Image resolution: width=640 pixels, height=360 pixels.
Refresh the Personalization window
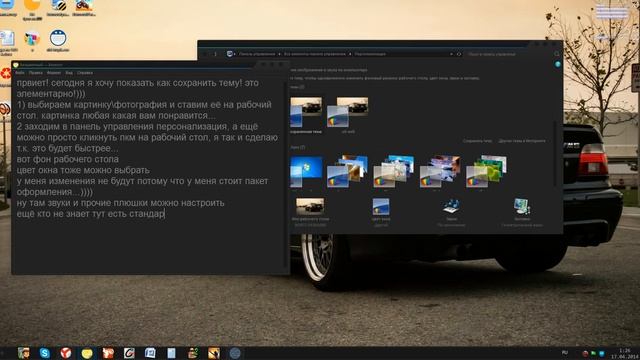click(x=459, y=54)
